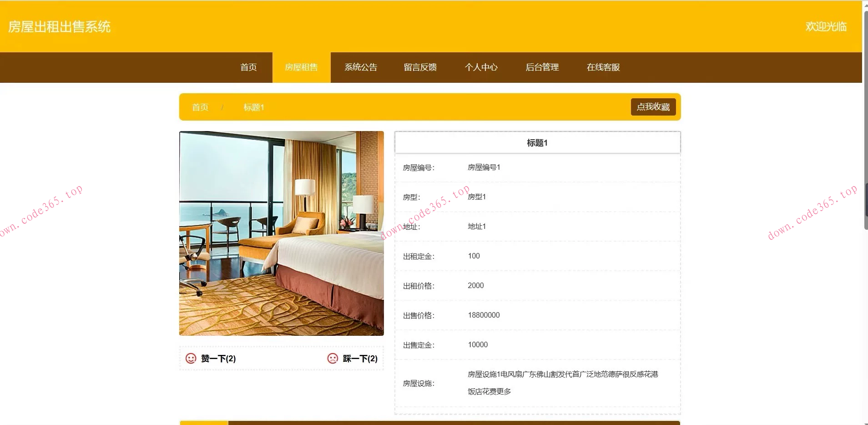This screenshot has height=425, width=868.
Task: Click the 房屋出租出售系统 site title
Action: click(x=59, y=27)
